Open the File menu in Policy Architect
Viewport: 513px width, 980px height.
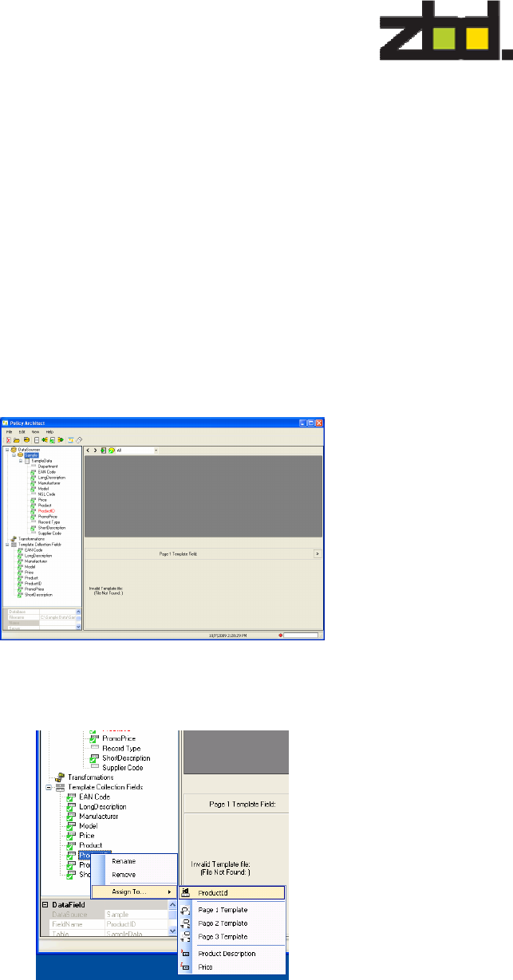(x=9, y=431)
